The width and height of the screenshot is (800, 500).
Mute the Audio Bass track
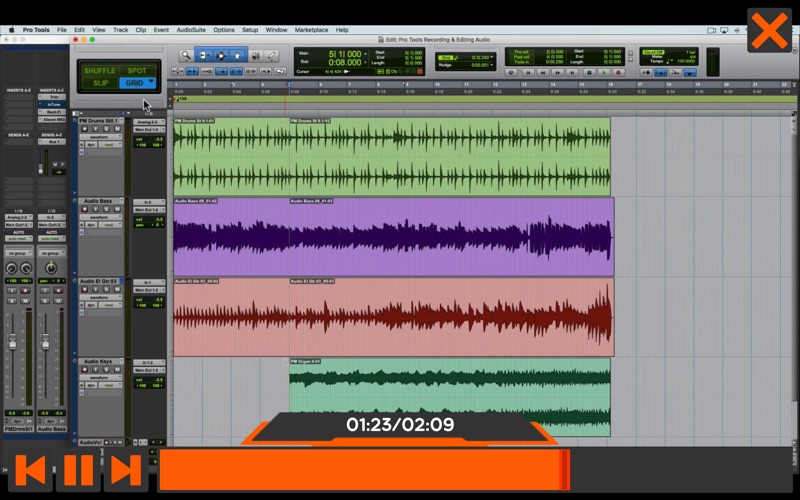coord(117,209)
